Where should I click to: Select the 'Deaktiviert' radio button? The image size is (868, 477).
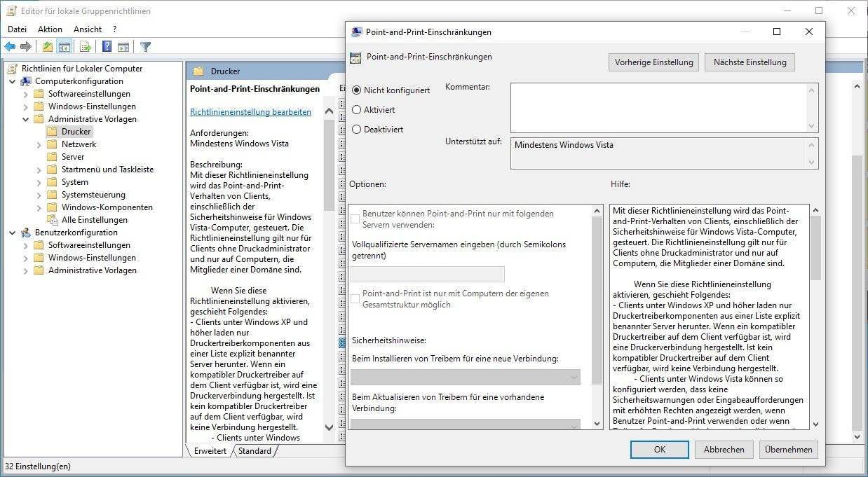tap(357, 130)
